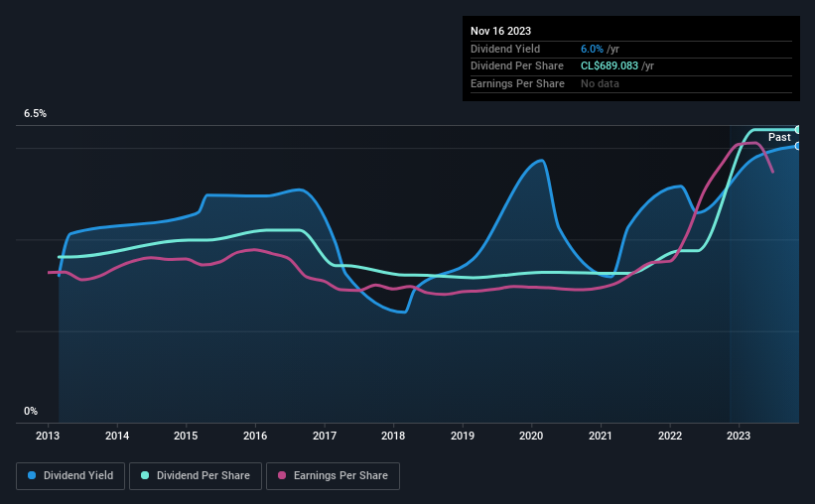Click the blue Dividend Yield endpoint marker
Viewport: 815px width, 504px height.
coord(798,147)
